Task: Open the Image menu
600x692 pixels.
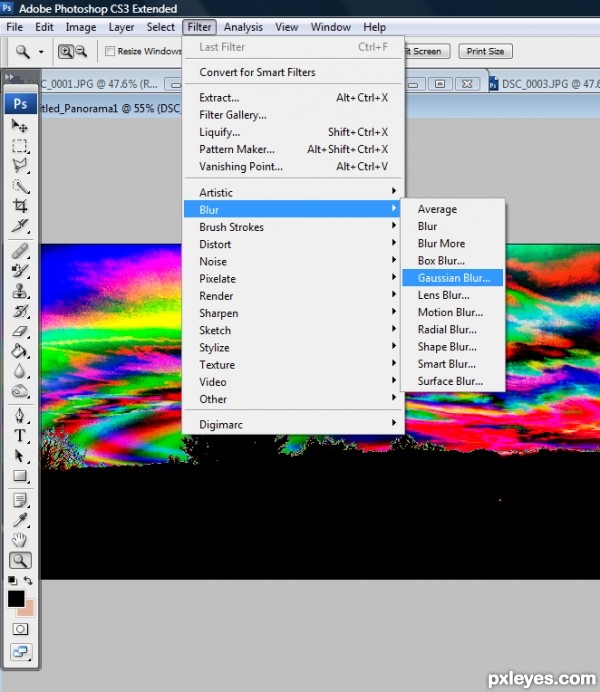Action: [81, 27]
